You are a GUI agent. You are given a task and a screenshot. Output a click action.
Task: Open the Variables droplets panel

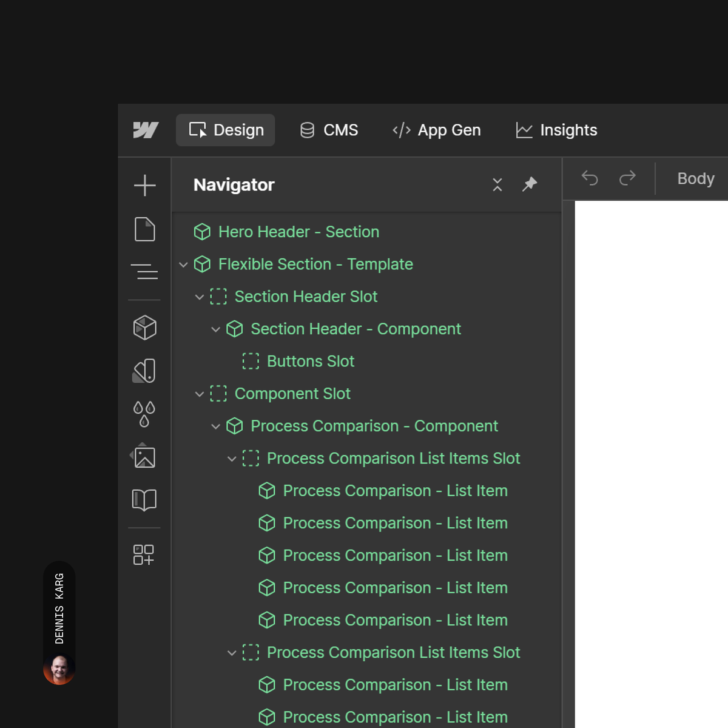tap(144, 414)
